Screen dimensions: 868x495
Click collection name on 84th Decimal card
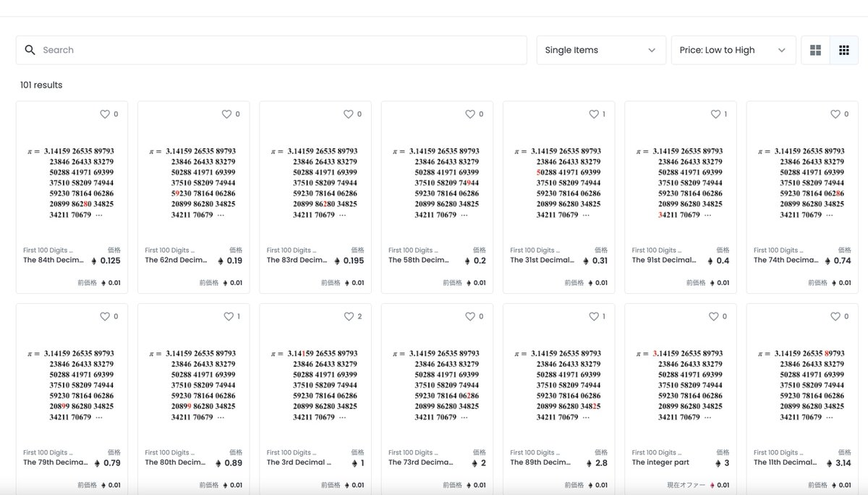tap(48, 250)
